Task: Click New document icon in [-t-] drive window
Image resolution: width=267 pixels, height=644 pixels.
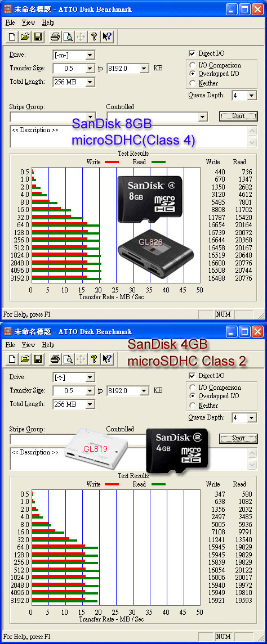Action: pyautogui.click(x=12, y=359)
